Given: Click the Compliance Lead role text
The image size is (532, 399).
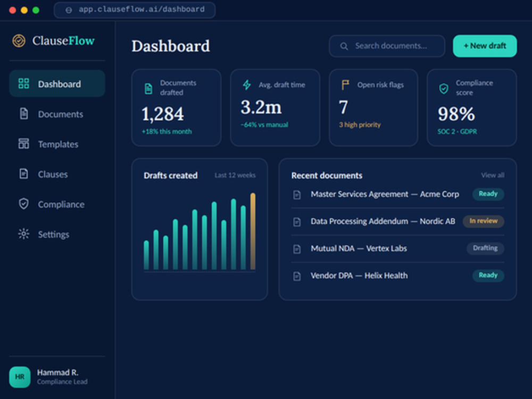Looking at the screenshot, I should (x=62, y=381).
